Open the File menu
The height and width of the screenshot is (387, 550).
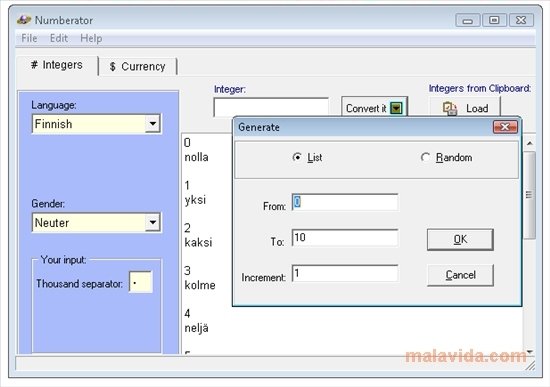29,38
